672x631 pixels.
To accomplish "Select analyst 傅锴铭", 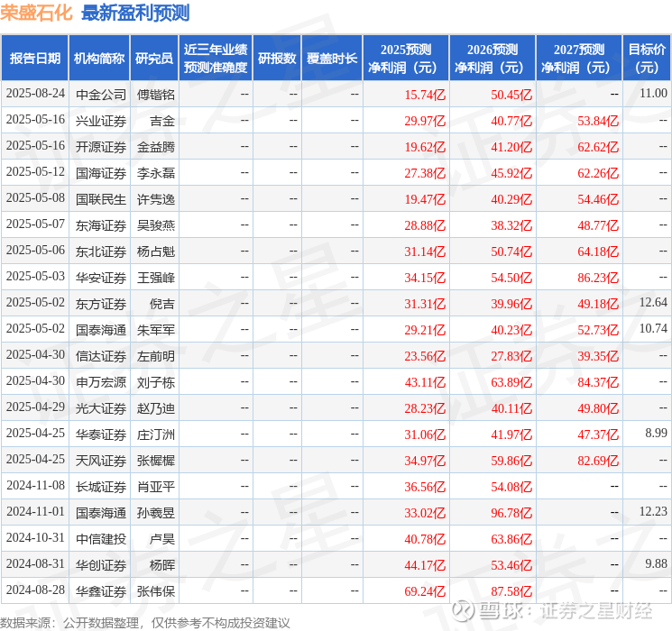I will (155, 95).
